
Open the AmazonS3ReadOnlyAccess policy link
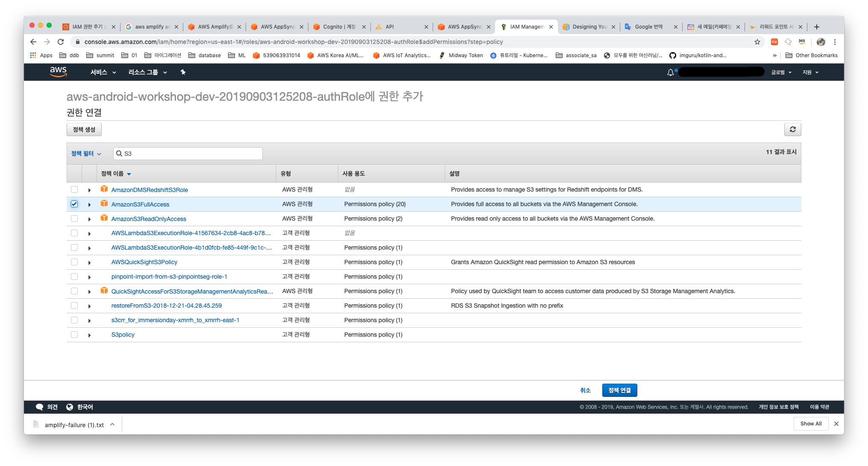coord(149,219)
